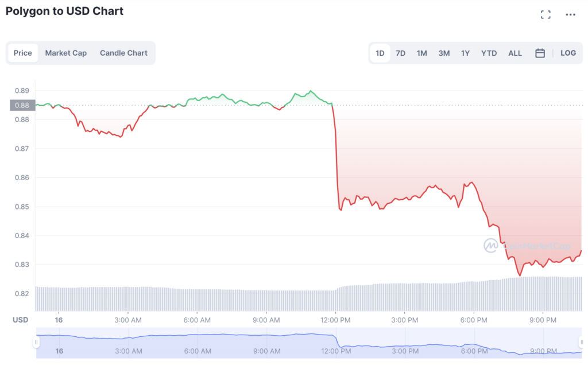Select the YTD time range

point(489,53)
